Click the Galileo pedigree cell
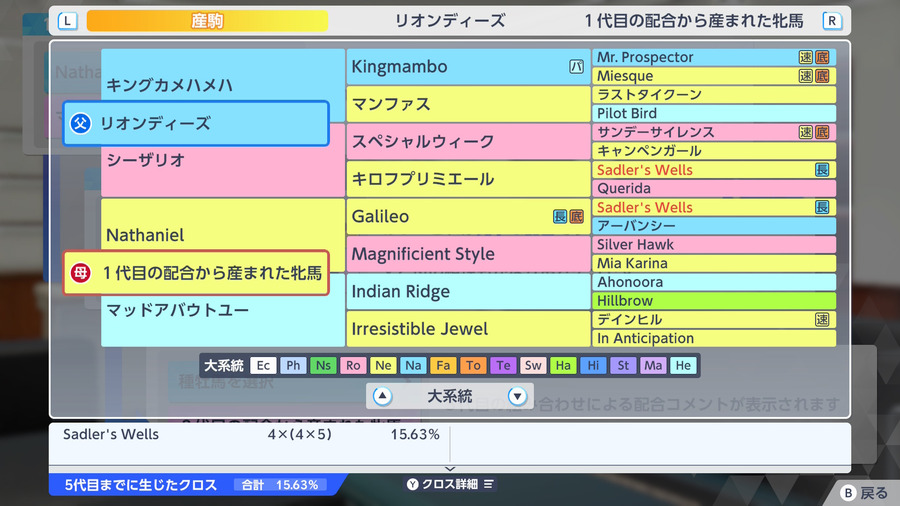Image resolution: width=900 pixels, height=506 pixels. tap(468, 216)
